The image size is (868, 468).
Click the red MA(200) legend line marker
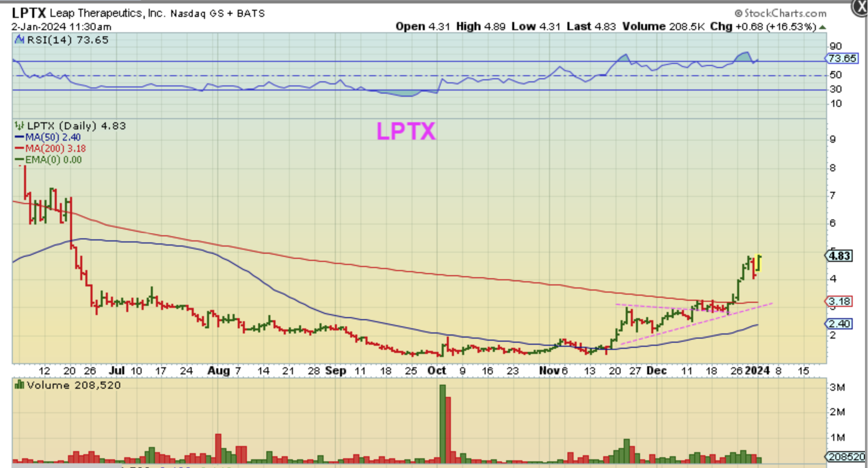pos(19,149)
